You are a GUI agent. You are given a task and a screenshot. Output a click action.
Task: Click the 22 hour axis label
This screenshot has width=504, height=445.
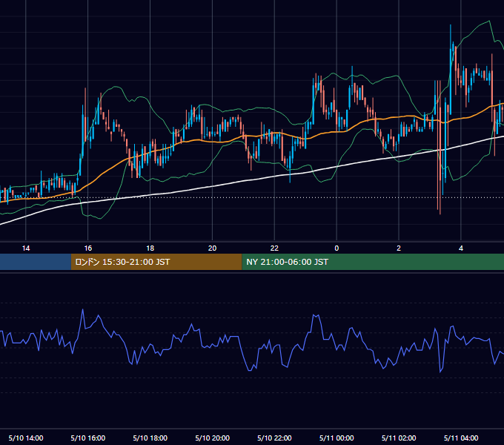(x=274, y=248)
